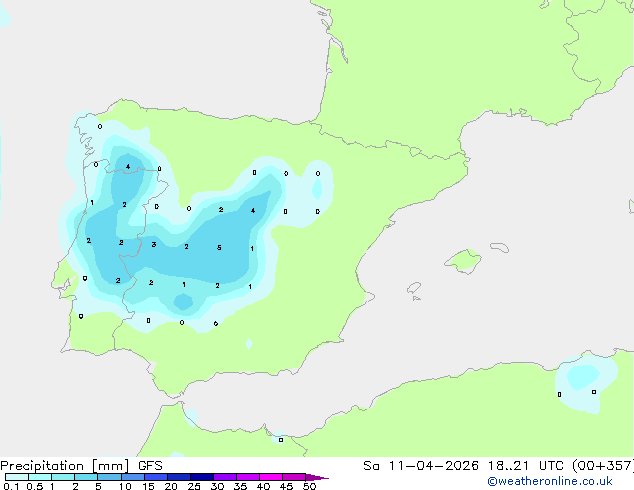Click the 'Precipitation [mm]' title text
Image resolution: width=634 pixels, height=490 pixels.
tap(65, 466)
